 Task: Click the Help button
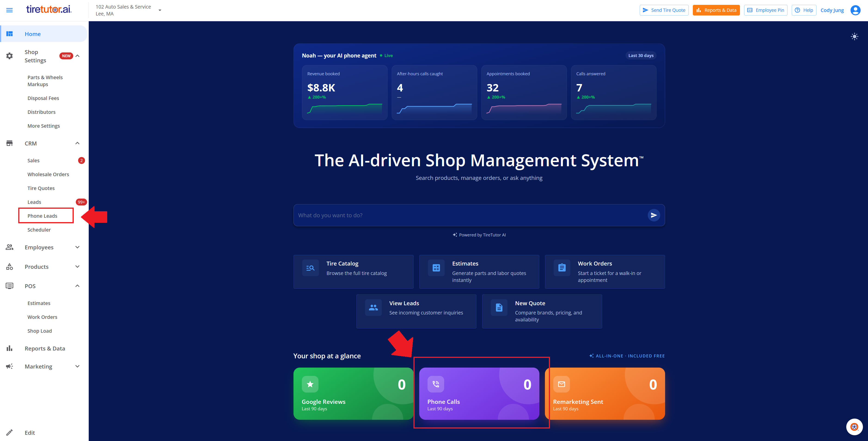click(x=804, y=10)
